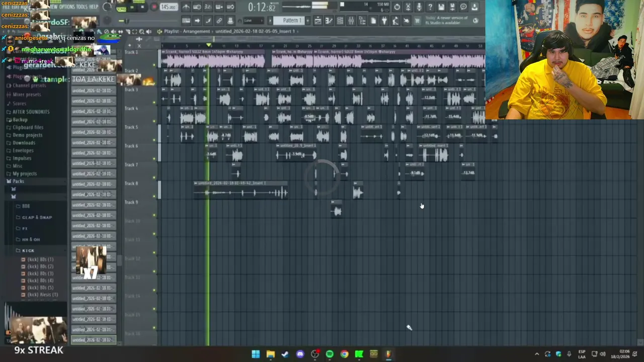Screen dimensions: 644x362
Task: Click the Track 8 header label
Action: (131, 184)
